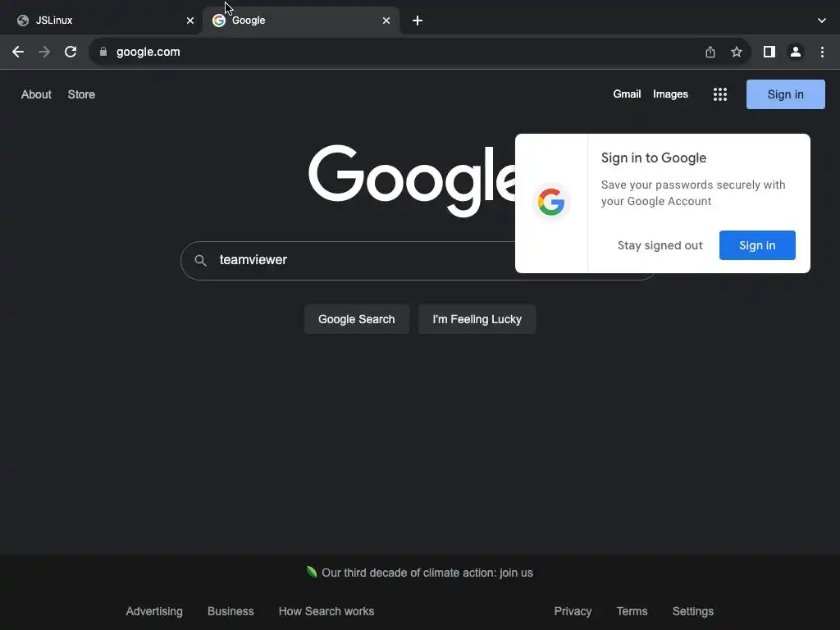Screen dimensions: 840x630
Task: Open How Search works link
Action: tap(326, 611)
